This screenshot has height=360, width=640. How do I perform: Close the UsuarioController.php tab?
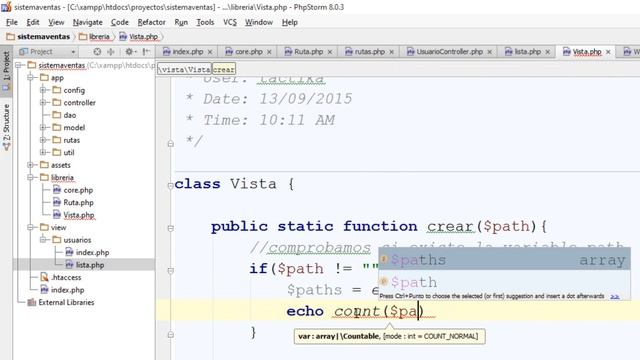[x=489, y=52]
